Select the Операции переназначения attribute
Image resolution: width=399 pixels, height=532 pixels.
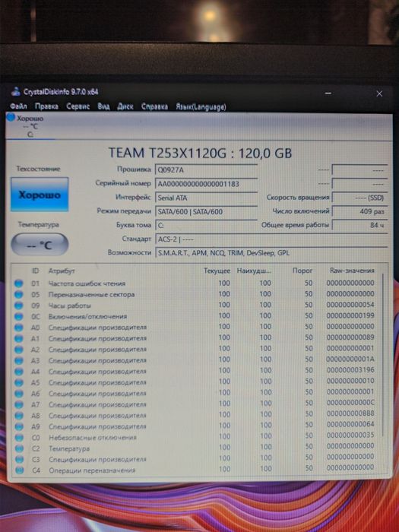pos(92,470)
